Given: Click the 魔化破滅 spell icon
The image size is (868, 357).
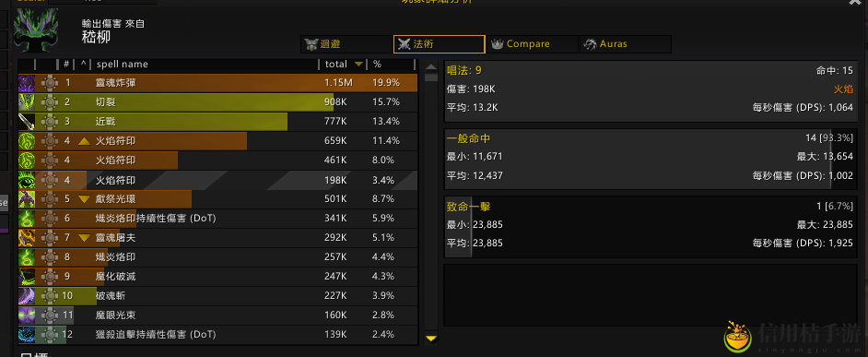Looking at the screenshot, I should click(x=27, y=277).
